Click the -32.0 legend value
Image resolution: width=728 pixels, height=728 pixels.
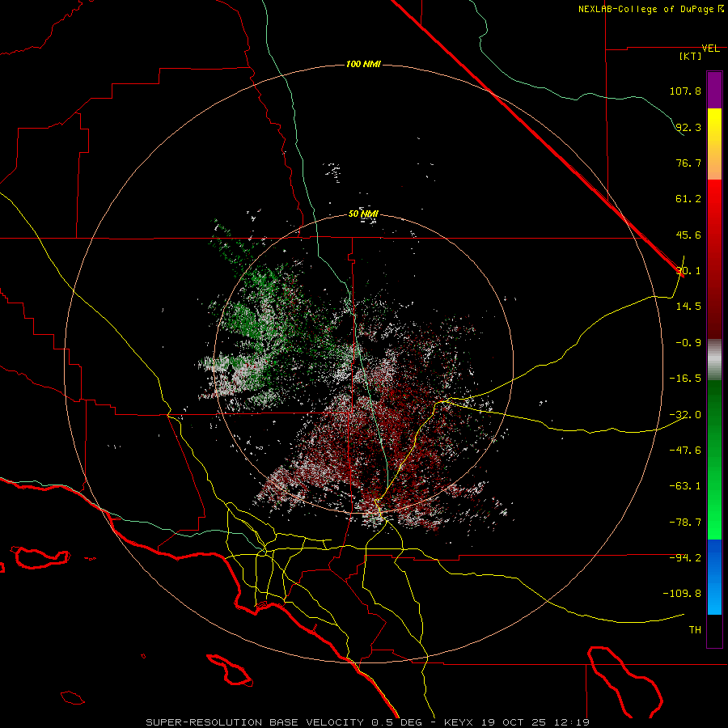[685, 415]
